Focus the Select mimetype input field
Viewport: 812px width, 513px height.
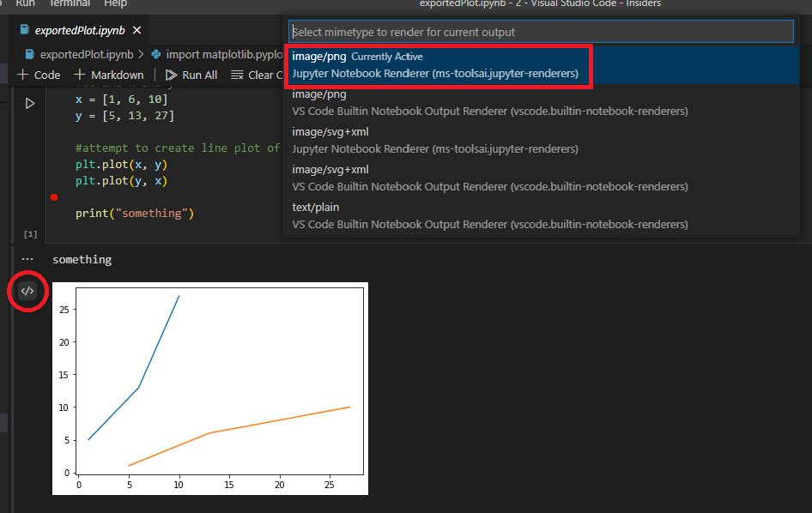541,32
